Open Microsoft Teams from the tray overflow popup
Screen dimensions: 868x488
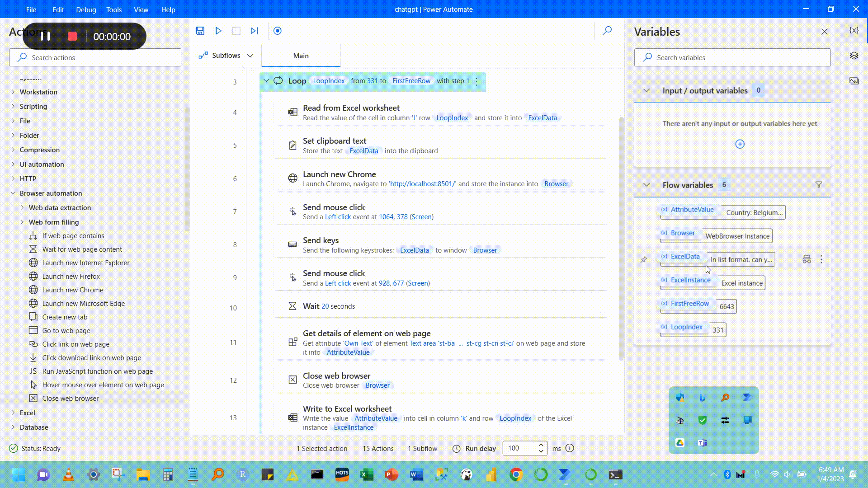click(x=703, y=443)
